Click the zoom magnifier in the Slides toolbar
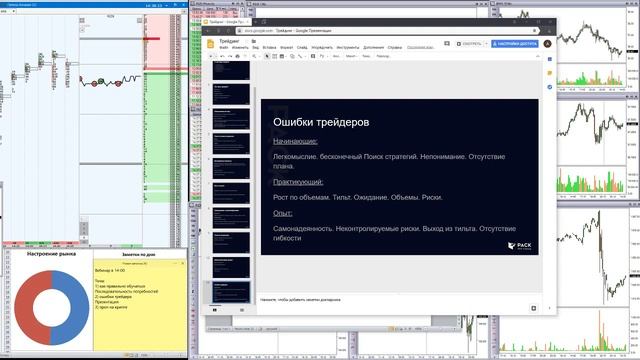Screen dimensions: 640x360 [x=254, y=56]
